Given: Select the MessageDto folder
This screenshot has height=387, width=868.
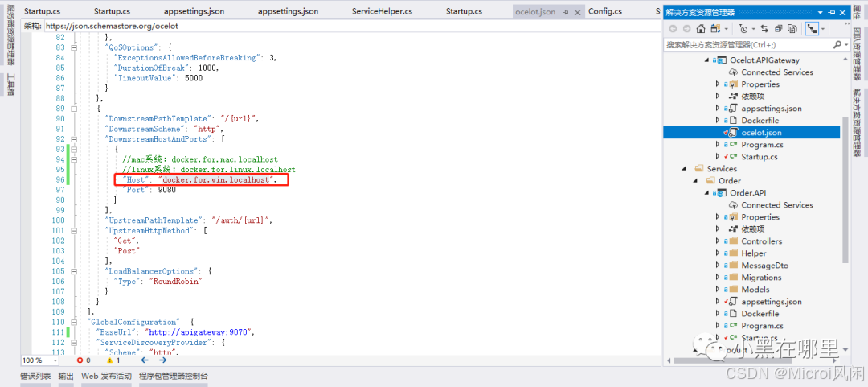Looking at the screenshot, I should [764, 266].
